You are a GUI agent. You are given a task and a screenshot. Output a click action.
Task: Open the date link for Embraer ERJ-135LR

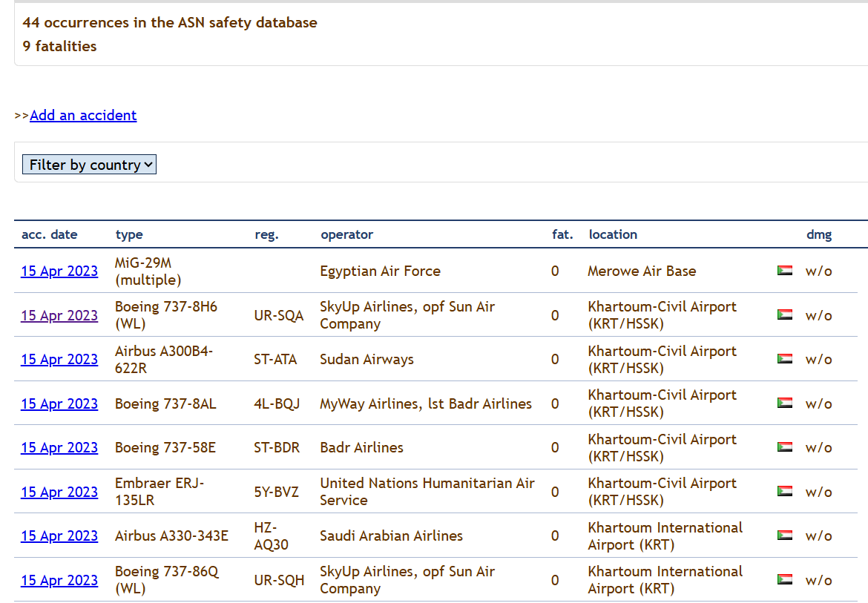59,492
